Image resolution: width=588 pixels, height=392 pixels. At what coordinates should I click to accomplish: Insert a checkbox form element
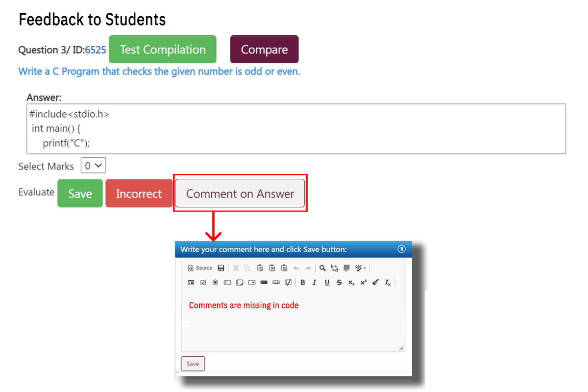click(x=203, y=282)
